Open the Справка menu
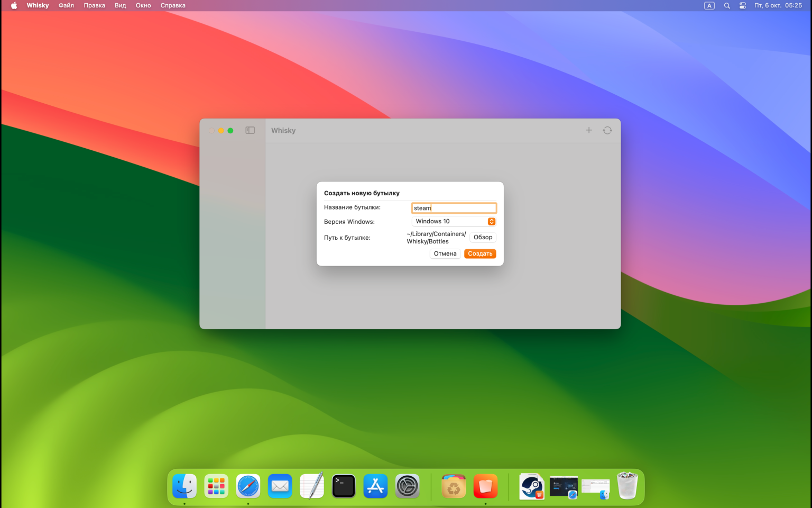Image resolution: width=812 pixels, height=508 pixels. coord(173,5)
